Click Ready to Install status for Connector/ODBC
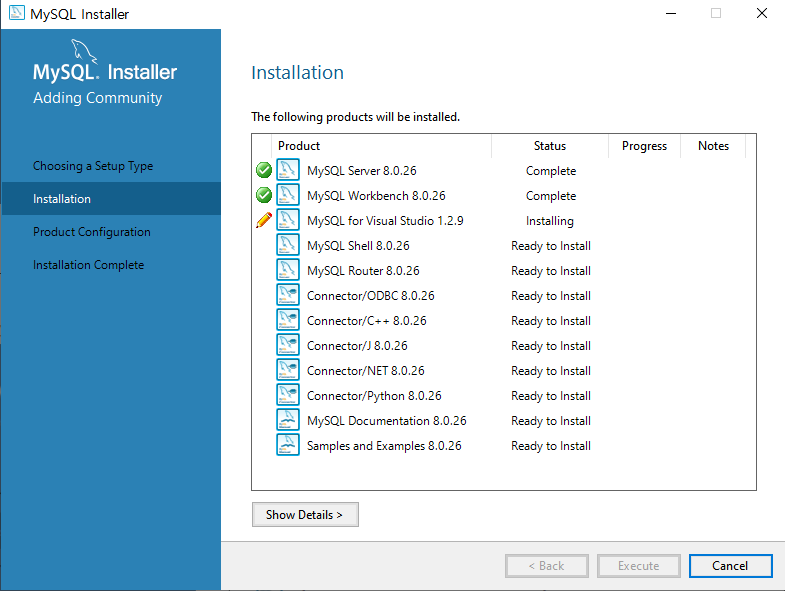The height and width of the screenshot is (591, 785). tap(551, 296)
